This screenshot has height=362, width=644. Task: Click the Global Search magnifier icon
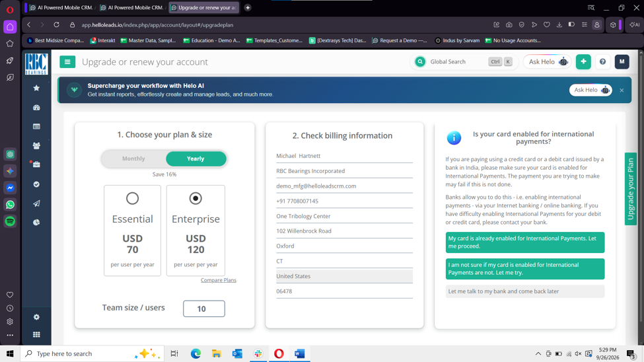click(420, 61)
